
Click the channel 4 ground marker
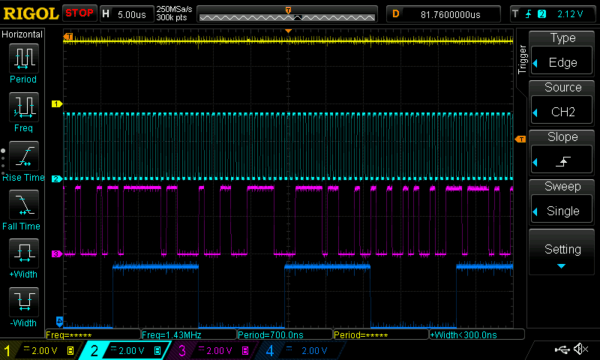point(59,321)
